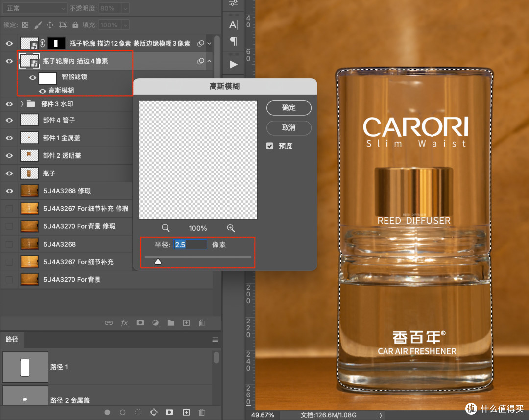Open the Character panel icon
This screenshot has height=420, width=529.
(x=233, y=25)
